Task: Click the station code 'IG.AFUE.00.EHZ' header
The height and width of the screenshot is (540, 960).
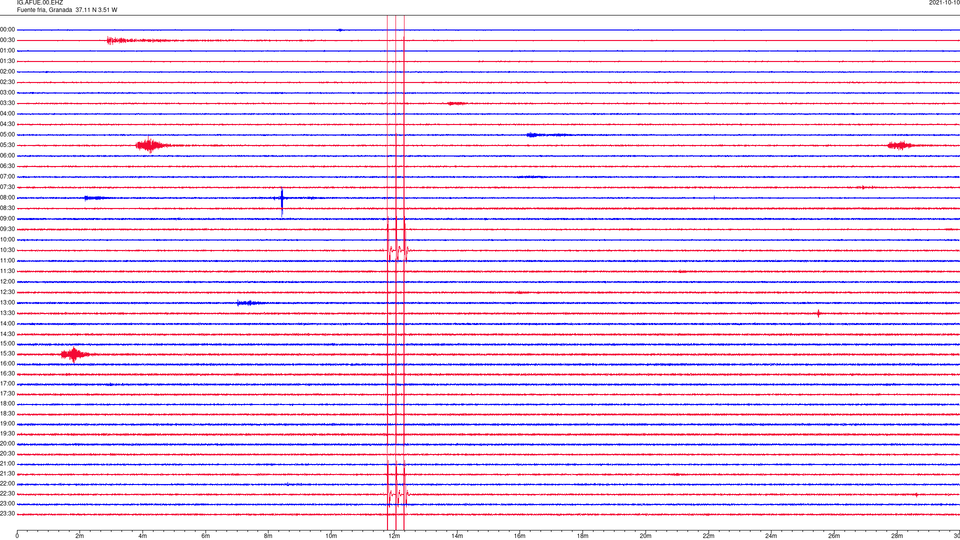Action: coord(40,3)
